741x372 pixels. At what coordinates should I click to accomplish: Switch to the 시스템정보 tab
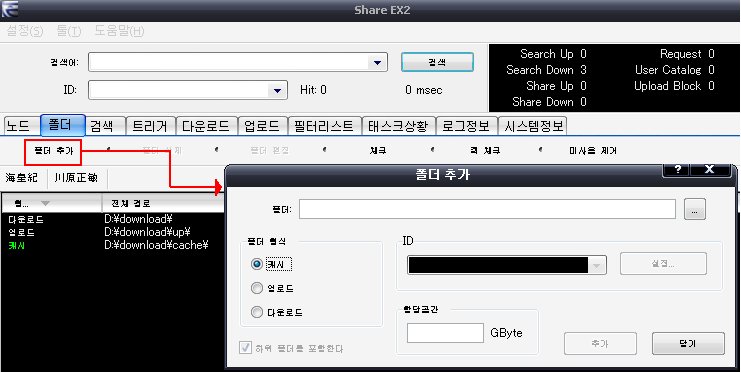[x=532, y=126]
